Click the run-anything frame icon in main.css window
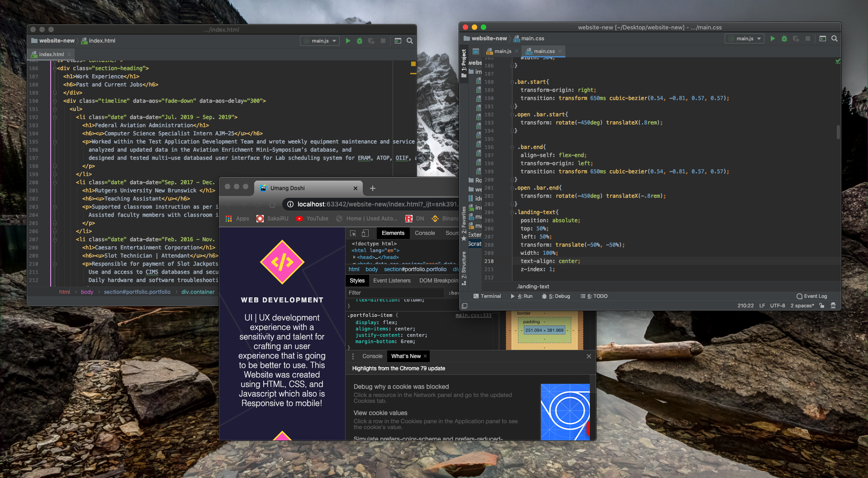The image size is (868, 478). click(x=823, y=38)
